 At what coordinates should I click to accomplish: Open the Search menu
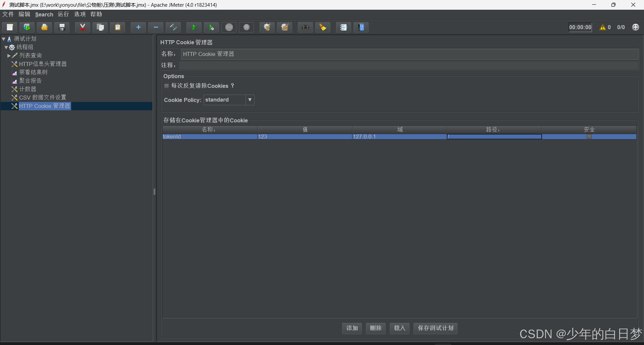(44, 14)
